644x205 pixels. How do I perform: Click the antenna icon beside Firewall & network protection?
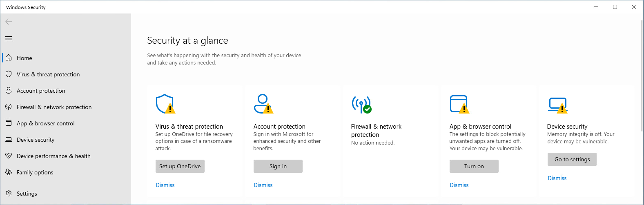tap(9, 107)
